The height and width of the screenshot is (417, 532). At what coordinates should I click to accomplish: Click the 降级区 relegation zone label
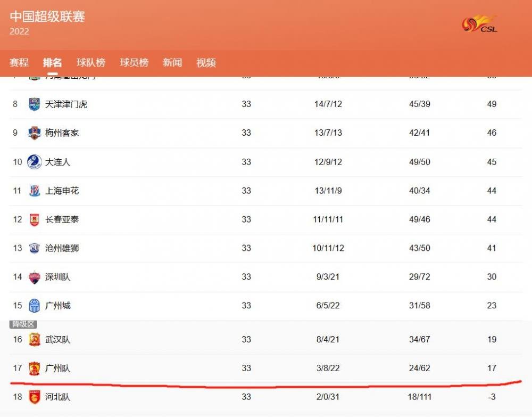click(23, 324)
